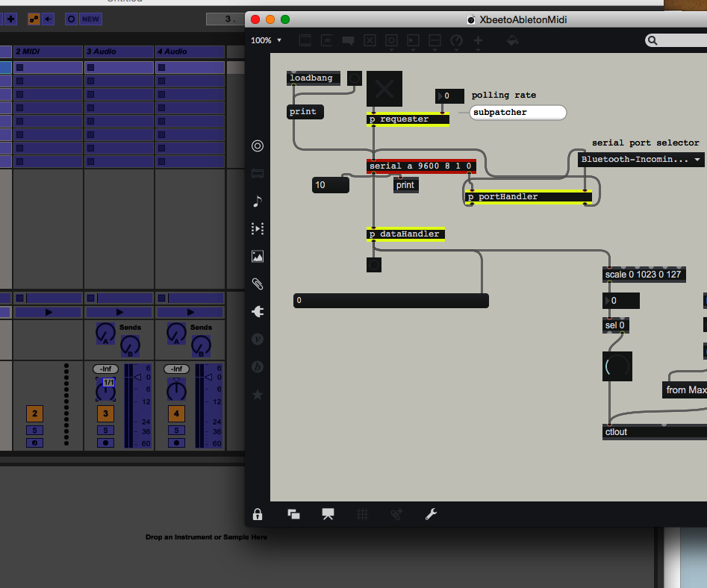The image size is (707, 588).
Task: Enable the grid via the bottom grid icon
Action: [x=363, y=514]
